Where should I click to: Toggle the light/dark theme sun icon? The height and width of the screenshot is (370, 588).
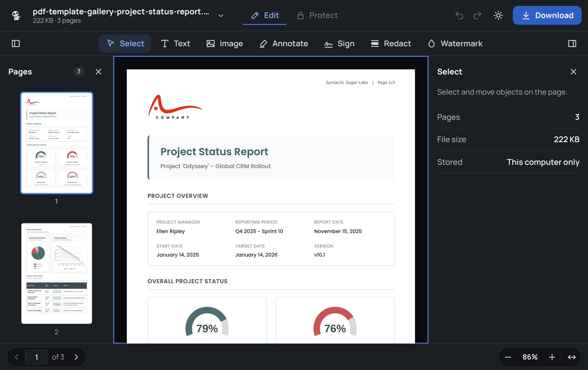pyautogui.click(x=498, y=15)
